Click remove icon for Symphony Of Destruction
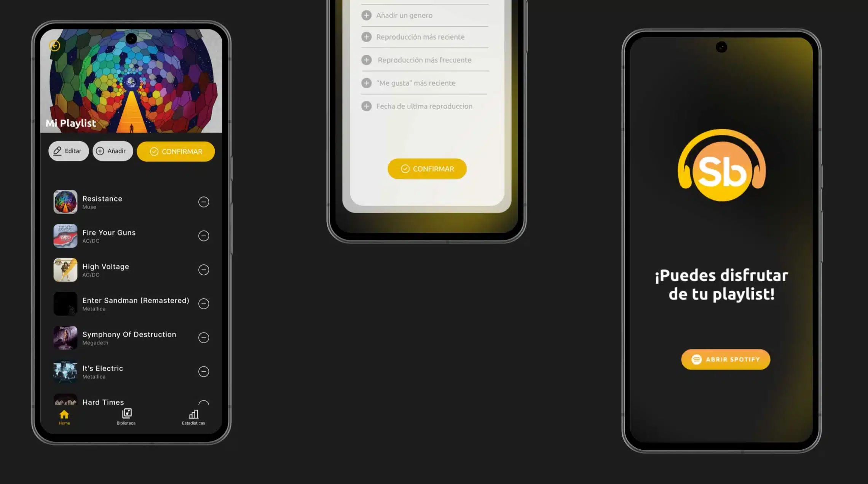Viewport: 868px width, 484px height. [203, 338]
